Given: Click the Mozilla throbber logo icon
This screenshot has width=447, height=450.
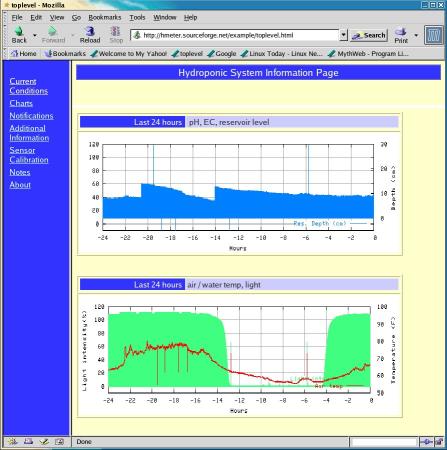Looking at the screenshot, I should tap(434, 35).
